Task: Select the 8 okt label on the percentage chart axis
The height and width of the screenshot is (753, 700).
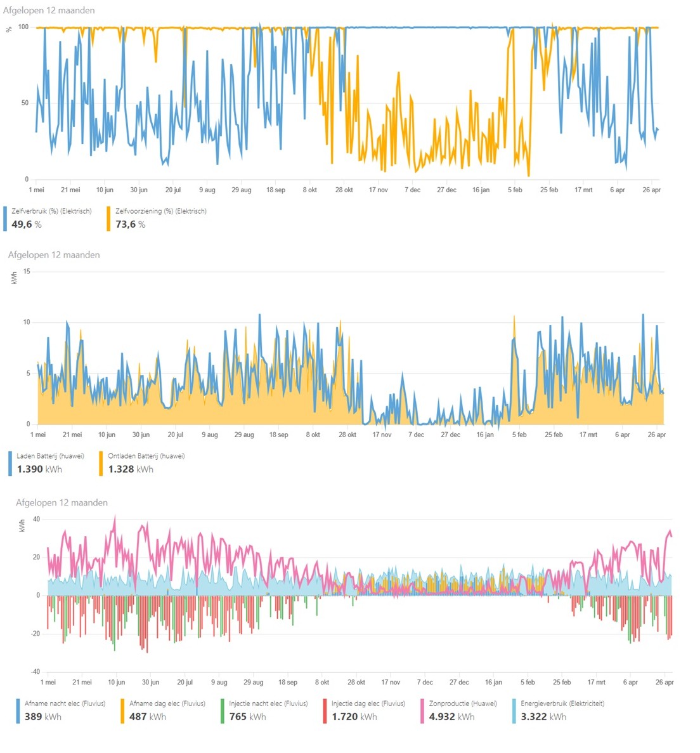Action: pyautogui.click(x=309, y=190)
